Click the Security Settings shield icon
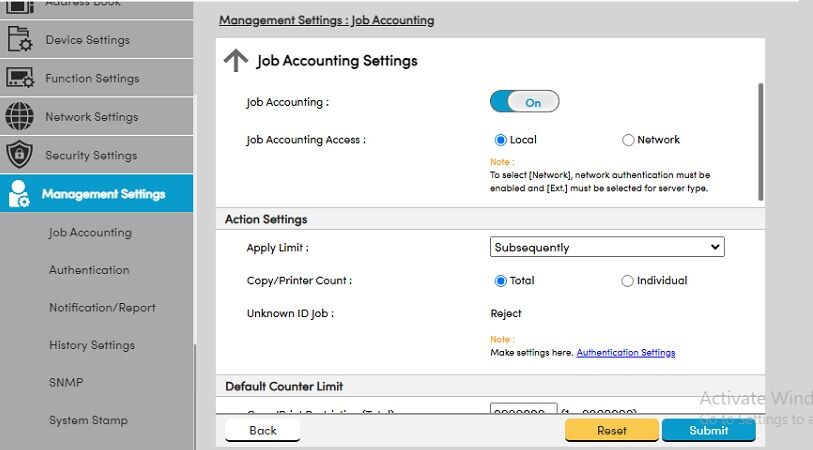Viewport: 813px width, 450px height. click(19, 154)
